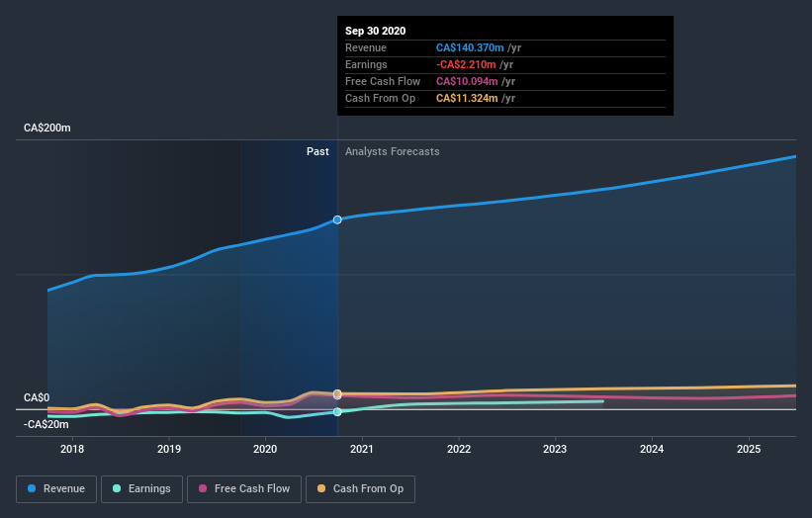Screen dimensions: 812x518
Task: Click the CA$140.370m revenue value in tooltip
Action: click(x=470, y=47)
